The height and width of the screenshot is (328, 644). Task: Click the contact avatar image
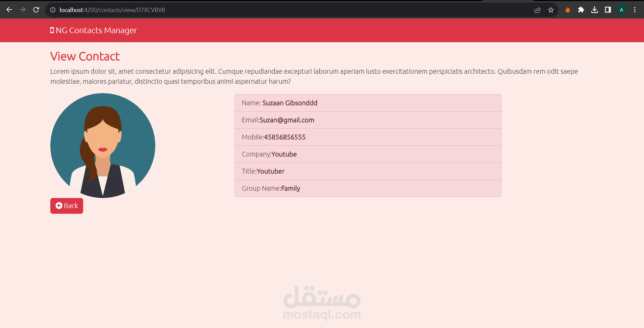103,145
